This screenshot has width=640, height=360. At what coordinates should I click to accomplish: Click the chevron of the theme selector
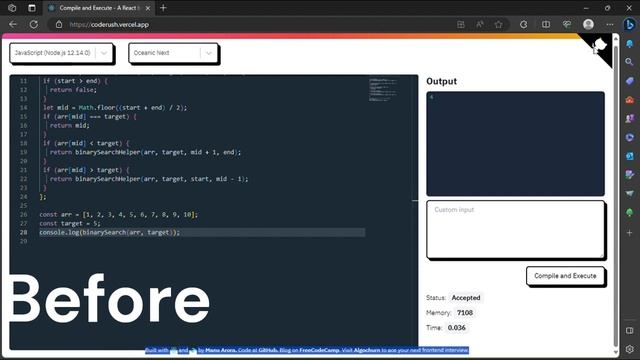pyautogui.click(x=209, y=53)
